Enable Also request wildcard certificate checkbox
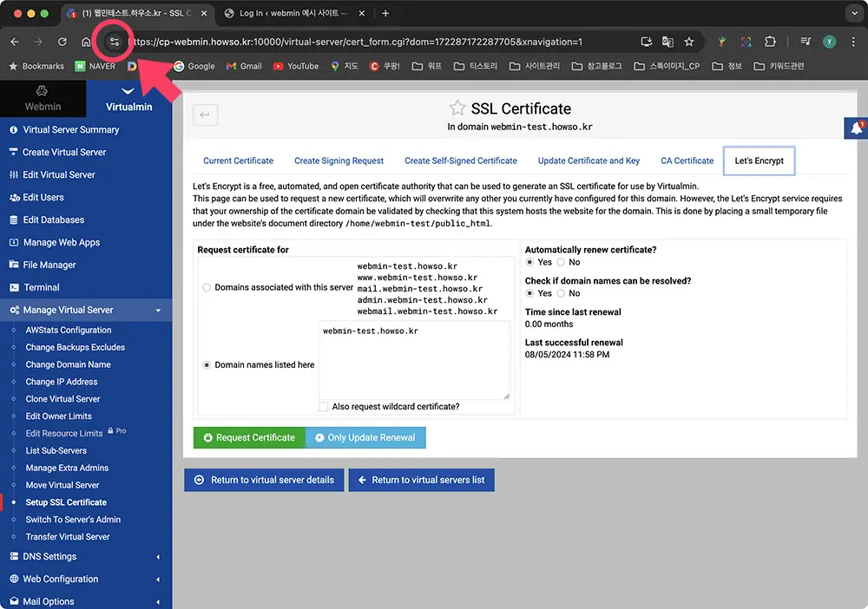Image resolution: width=868 pixels, height=609 pixels. (x=323, y=407)
